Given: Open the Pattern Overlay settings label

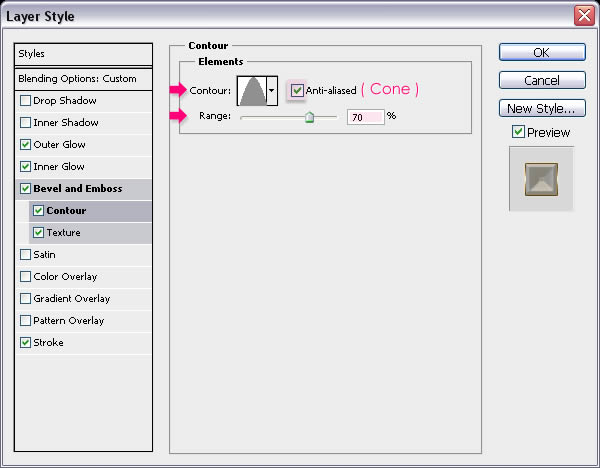Looking at the screenshot, I should [x=68, y=321].
